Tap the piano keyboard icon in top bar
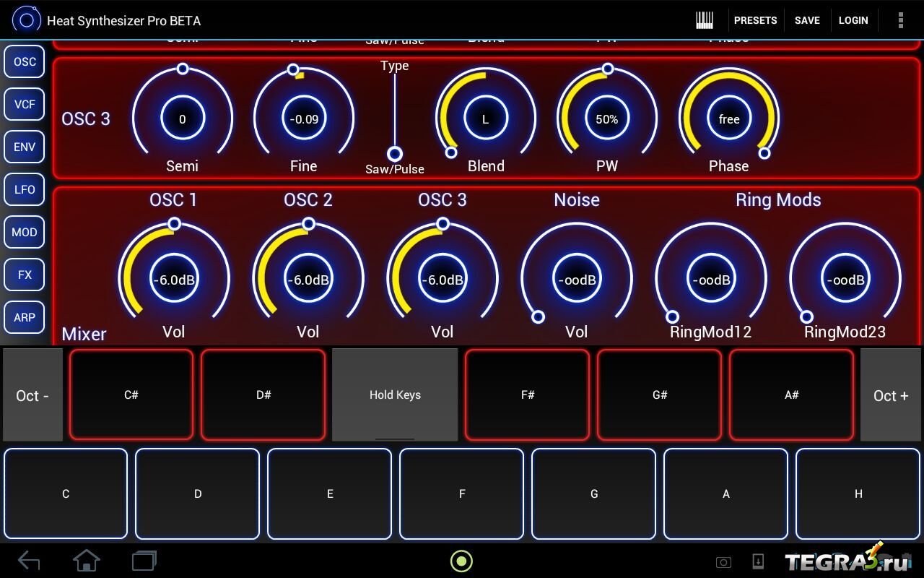924x578 pixels. [x=704, y=20]
